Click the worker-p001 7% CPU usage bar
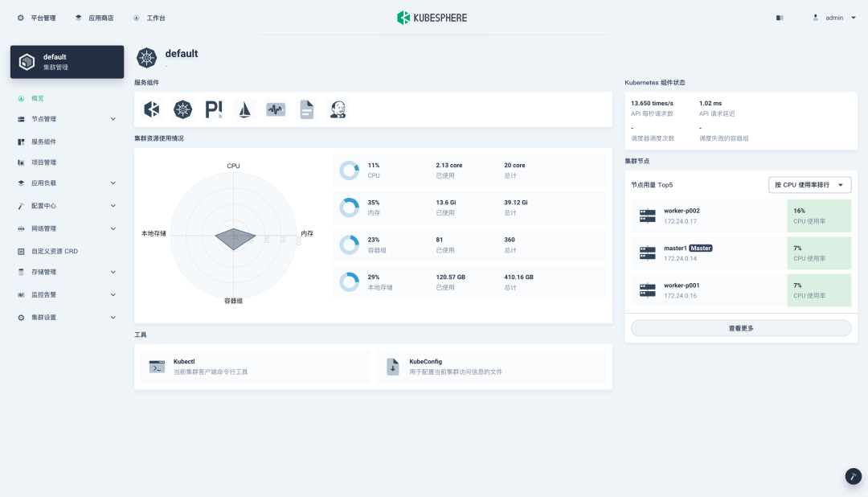The image size is (868, 497). click(x=819, y=290)
